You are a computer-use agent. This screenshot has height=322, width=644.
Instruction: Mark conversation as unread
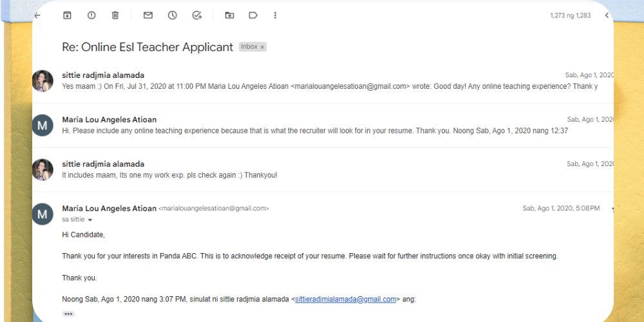pyautogui.click(x=148, y=15)
